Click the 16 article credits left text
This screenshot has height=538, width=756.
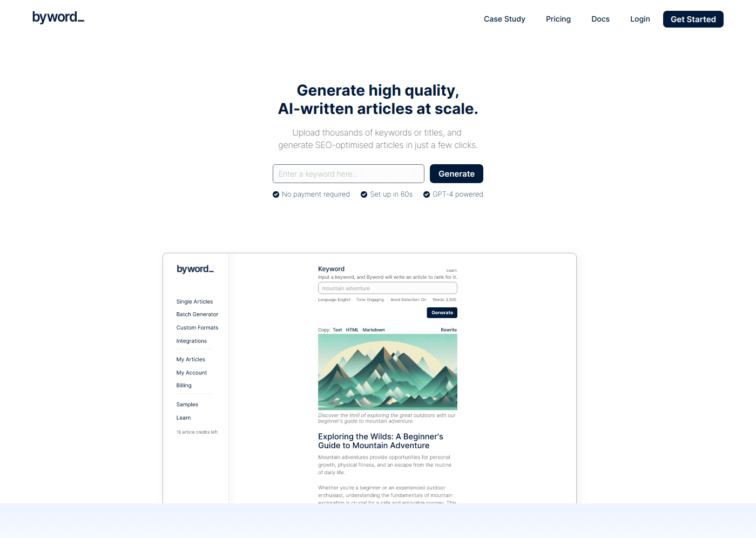[x=197, y=432]
